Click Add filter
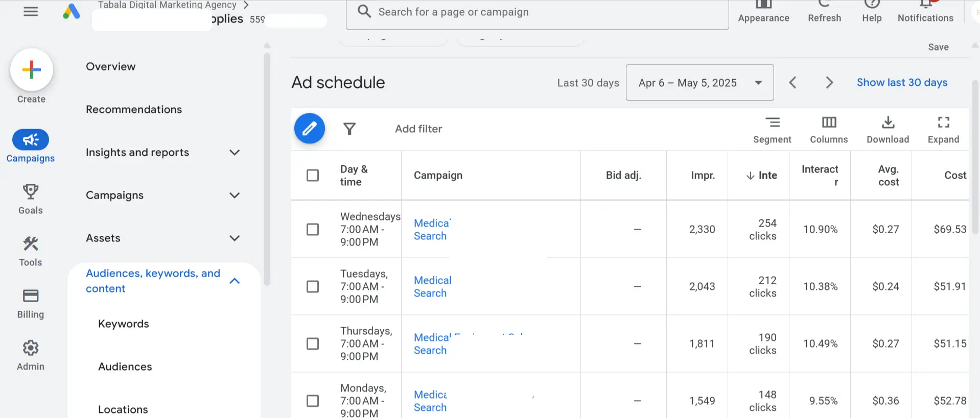This screenshot has height=418, width=980. pyautogui.click(x=418, y=129)
